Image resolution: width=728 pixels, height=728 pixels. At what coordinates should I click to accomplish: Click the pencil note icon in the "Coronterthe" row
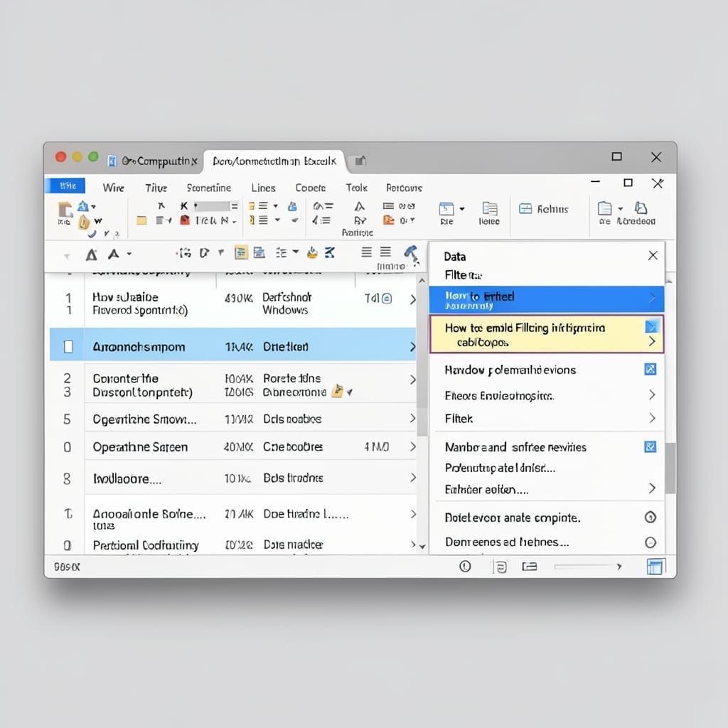(x=338, y=392)
